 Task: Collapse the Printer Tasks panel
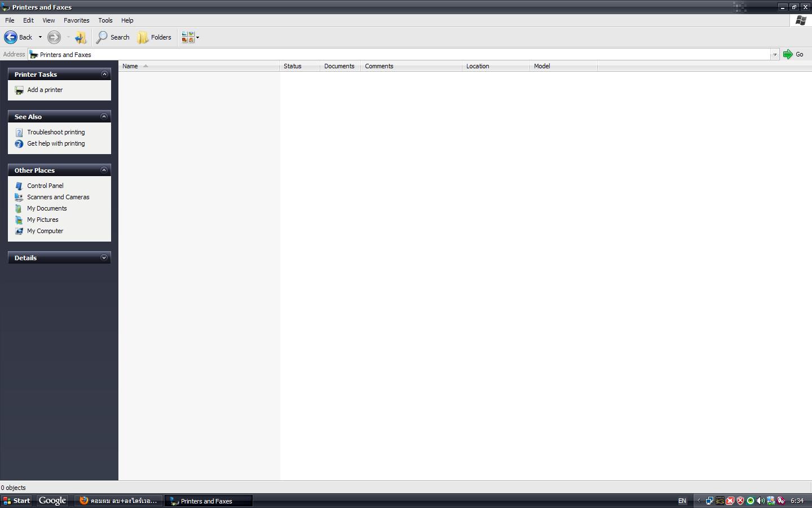(x=104, y=74)
